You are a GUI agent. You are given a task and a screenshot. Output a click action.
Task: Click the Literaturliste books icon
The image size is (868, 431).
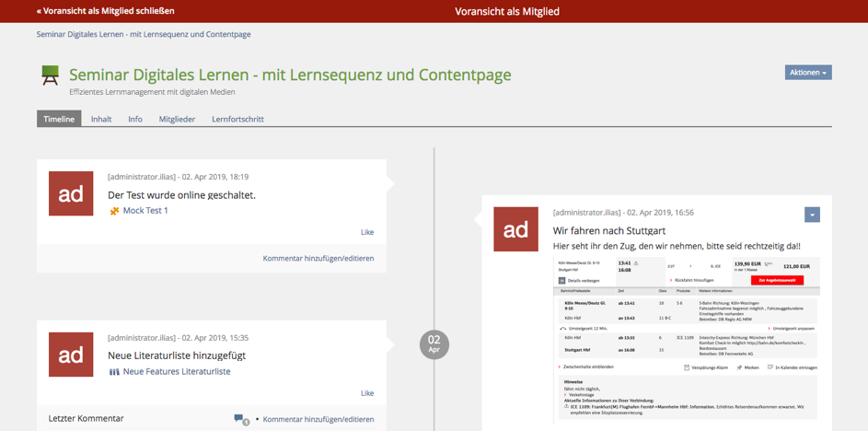[x=114, y=372]
